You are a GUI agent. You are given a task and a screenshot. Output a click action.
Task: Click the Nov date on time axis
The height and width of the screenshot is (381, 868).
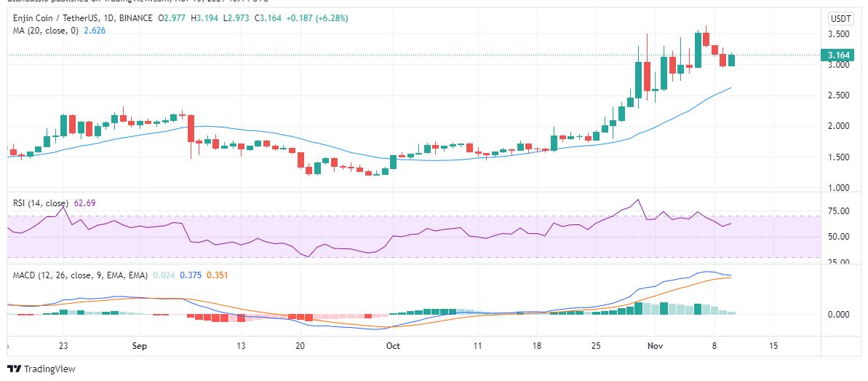click(x=654, y=345)
